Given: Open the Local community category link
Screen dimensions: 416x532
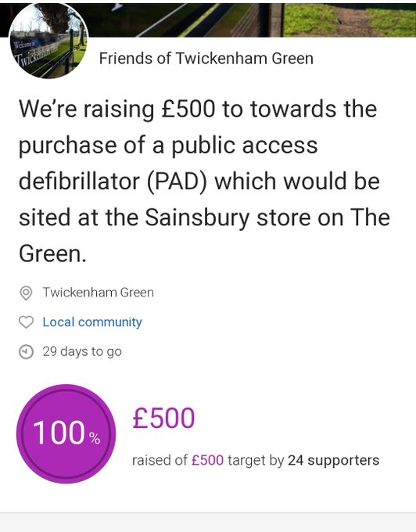Looking at the screenshot, I should pyautogui.click(x=92, y=322).
